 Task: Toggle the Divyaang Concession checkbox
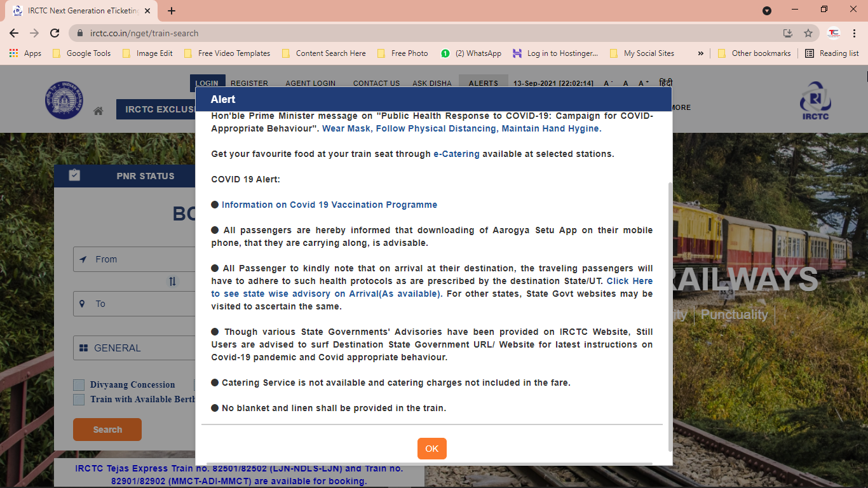(79, 384)
